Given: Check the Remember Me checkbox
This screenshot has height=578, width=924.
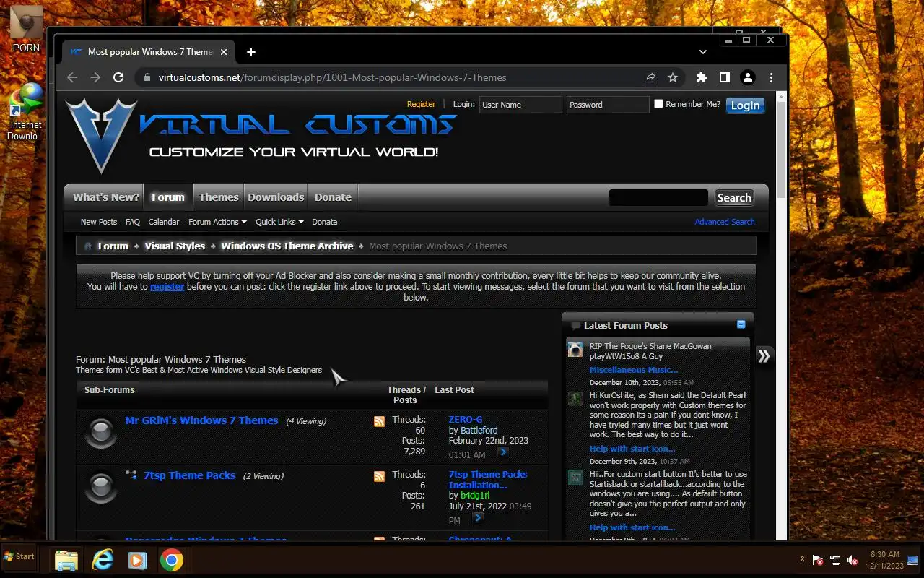Looking at the screenshot, I should click(658, 104).
